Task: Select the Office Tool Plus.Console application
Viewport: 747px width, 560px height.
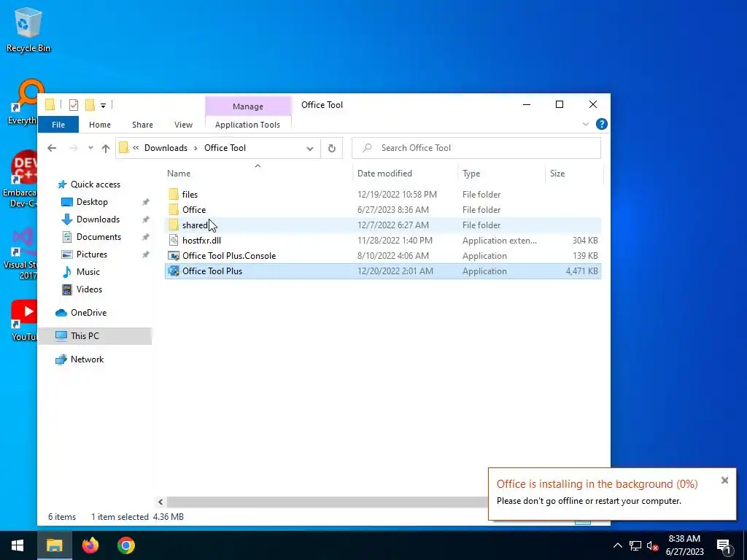Action: (383, 256)
